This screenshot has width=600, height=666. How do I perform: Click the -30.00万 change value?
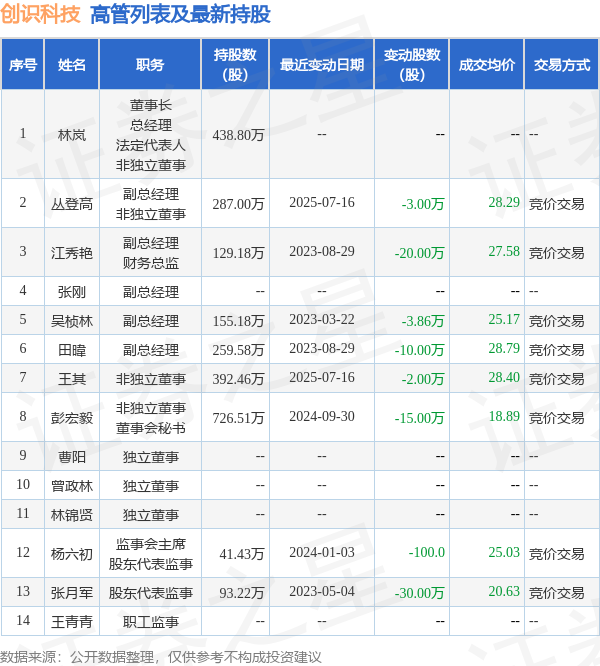[x=420, y=593]
